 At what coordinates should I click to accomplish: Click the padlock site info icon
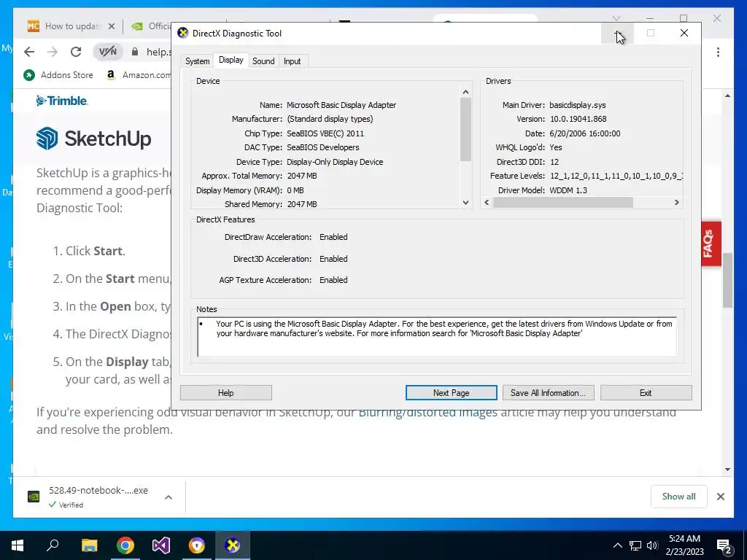click(x=135, y=52)
